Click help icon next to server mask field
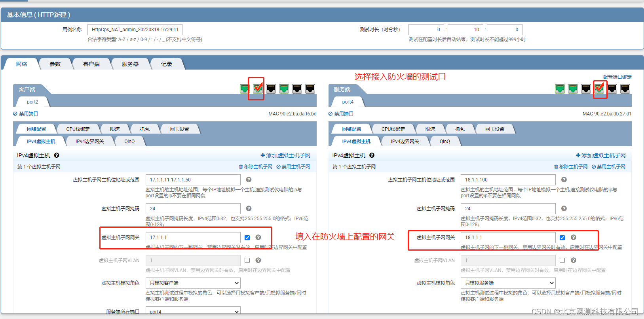Screen dimensions: 644x319 coord(564,208)
